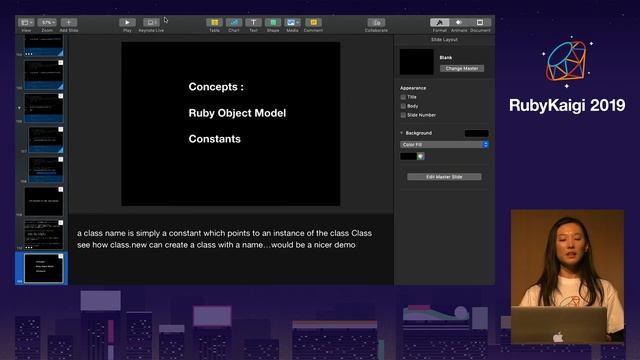Open the Zoom percentage dropdown
Screen dimensions: 640x360
(47, 22)
